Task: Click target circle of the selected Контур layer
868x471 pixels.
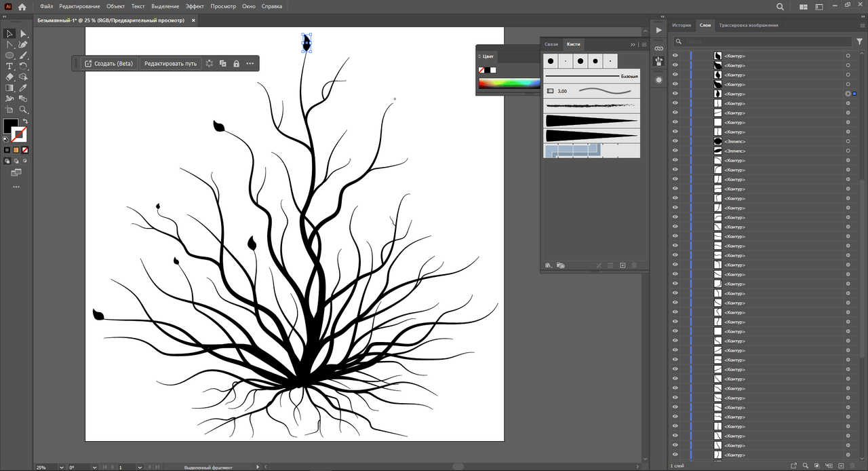Action: click(848, 94)
